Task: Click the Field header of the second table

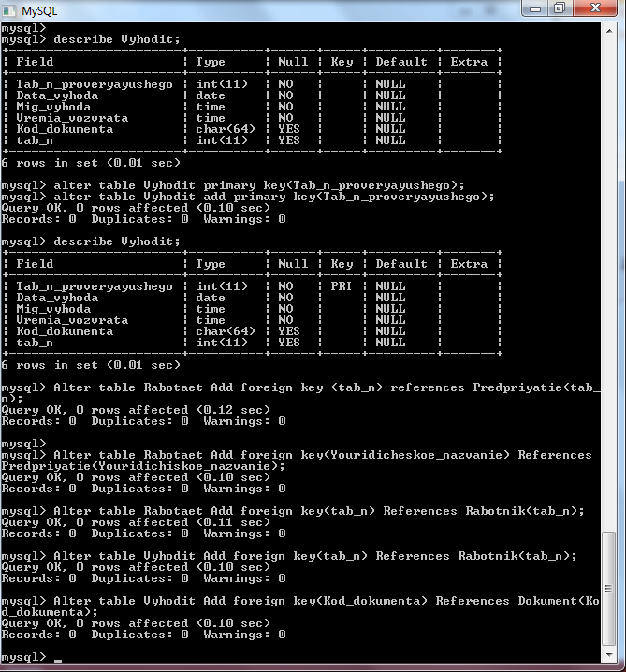Action: tap(35, 264)
